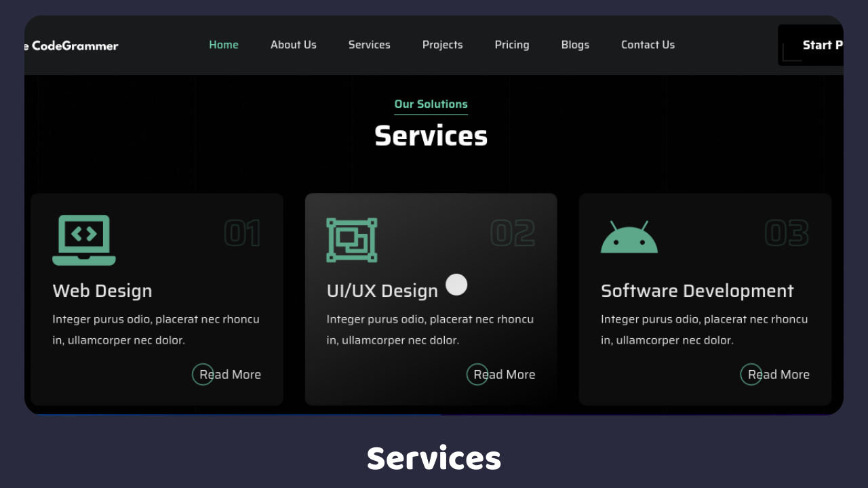Click the circular Read More icon under Software Development
Image resolution: width=868 pixels, height=488 pixels.
tap(751, 374)
